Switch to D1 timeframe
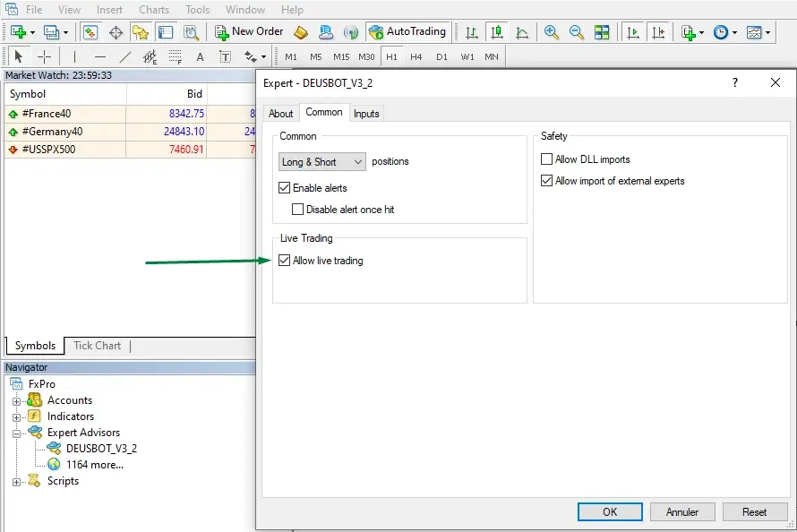 pos(441,57)
